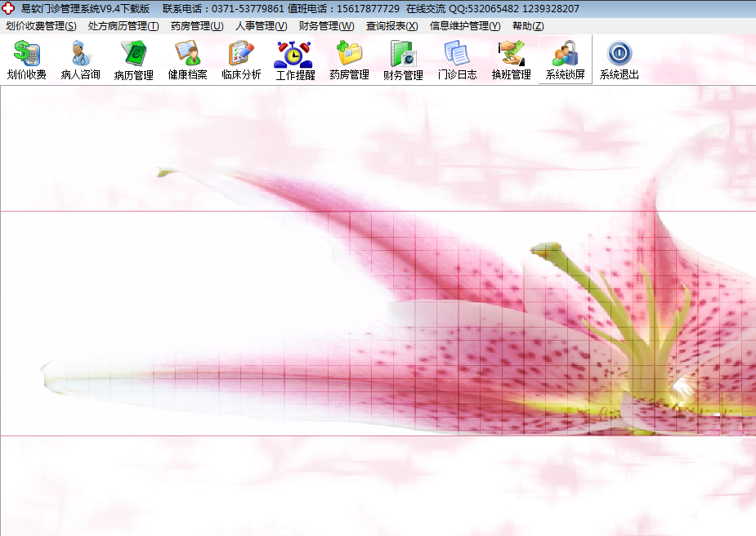
Task: Open the 病历管理 medical records icon
Action: (x=134, y=60)
